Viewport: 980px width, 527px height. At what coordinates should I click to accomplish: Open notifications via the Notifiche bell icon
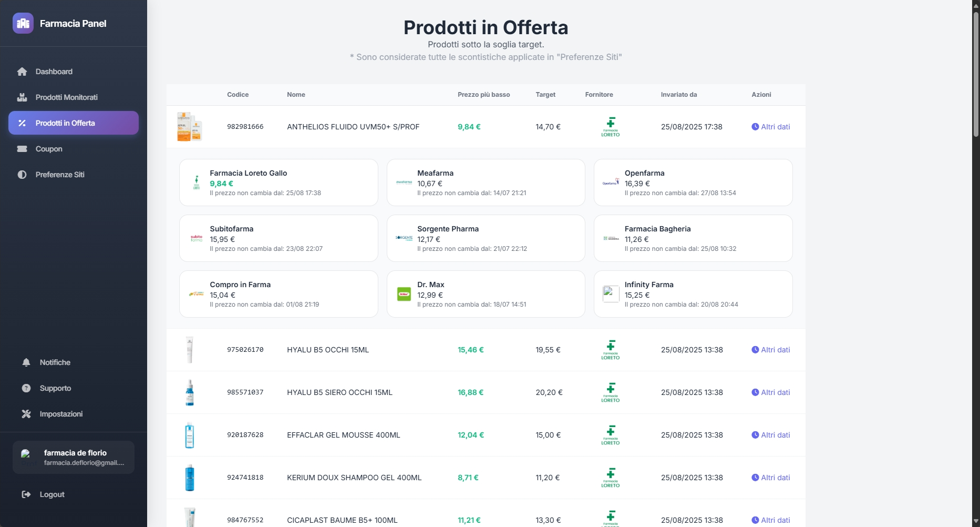pos(26,362)
